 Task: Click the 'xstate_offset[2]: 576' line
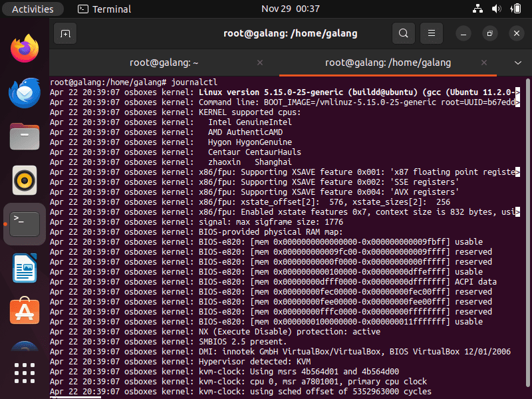coord(250,202)
